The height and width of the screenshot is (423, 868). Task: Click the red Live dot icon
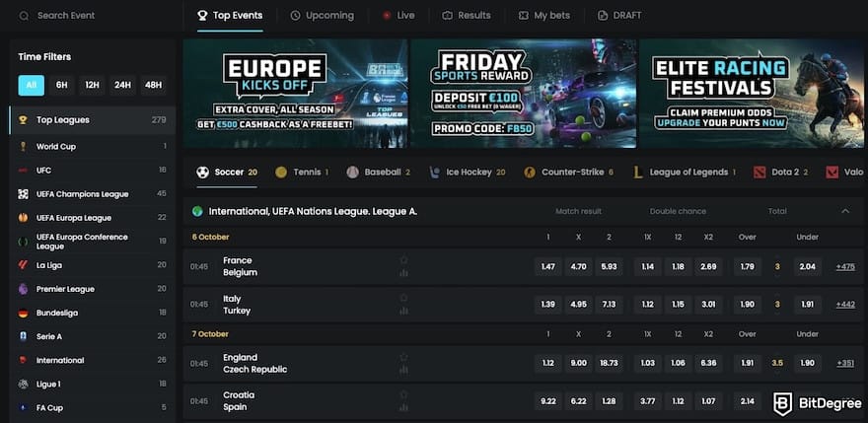pos(387,16)
